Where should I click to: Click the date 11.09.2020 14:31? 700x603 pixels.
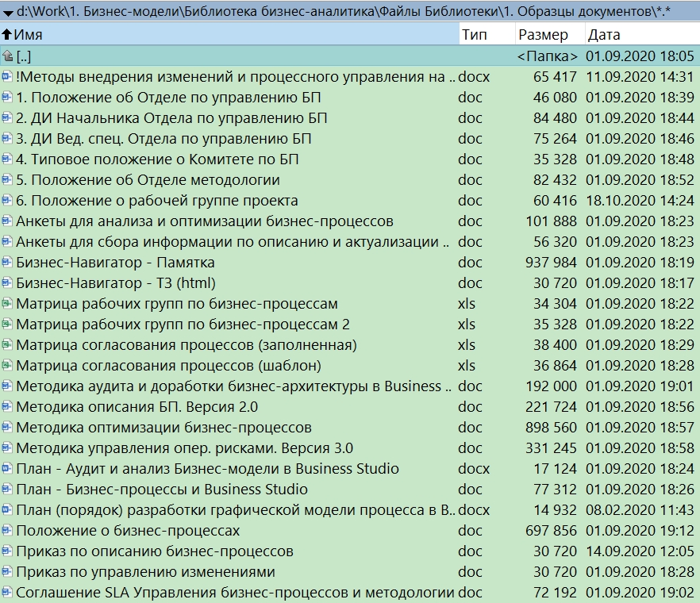click(x=640, y=77)
